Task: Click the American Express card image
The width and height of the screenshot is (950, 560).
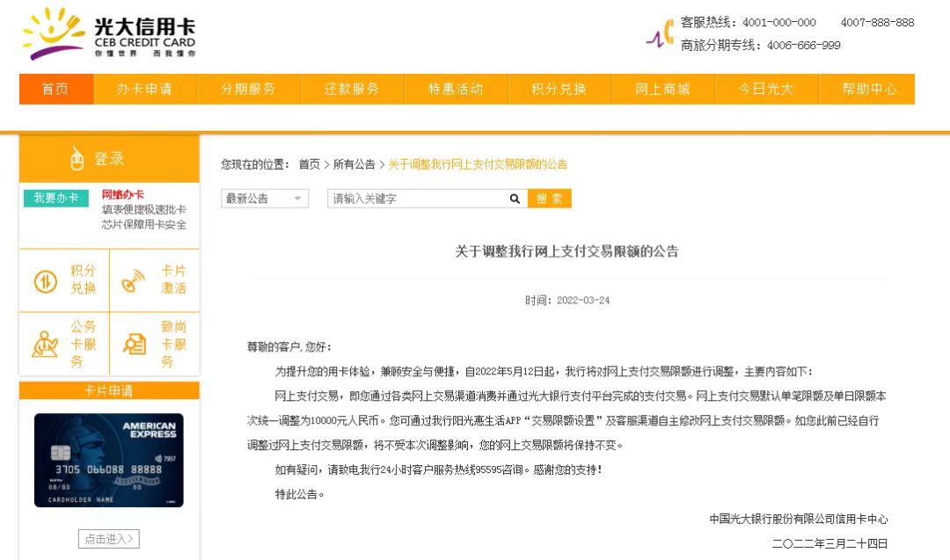Action: click(106, 459)
